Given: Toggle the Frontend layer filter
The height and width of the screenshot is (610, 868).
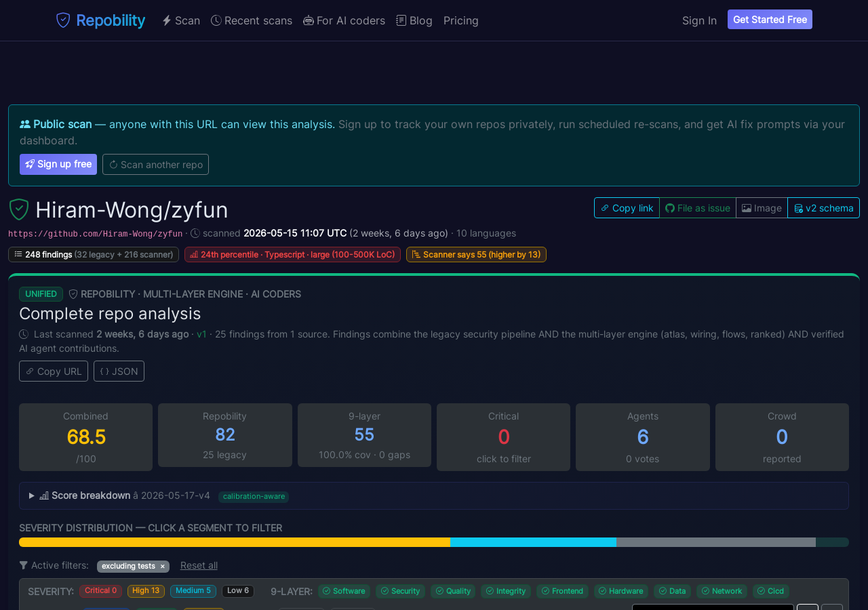Looking at the screenshot, I should coord(562,591).
